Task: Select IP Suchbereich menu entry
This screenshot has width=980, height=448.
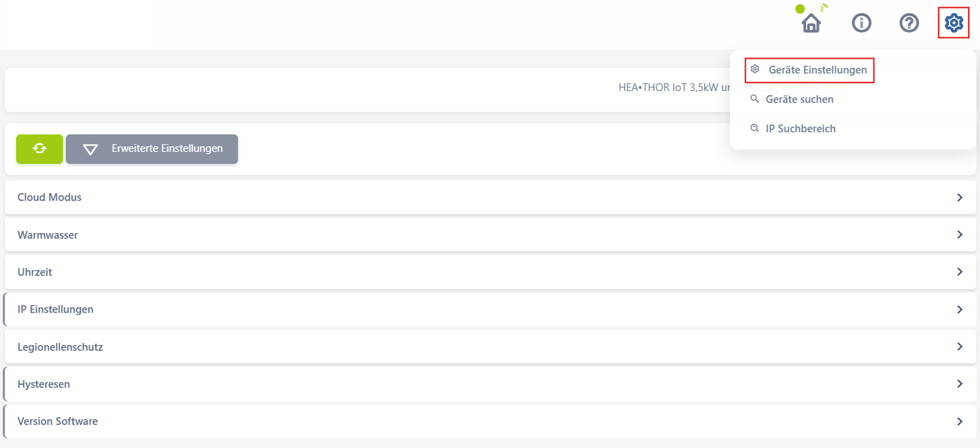Action: tap(800, 129)
